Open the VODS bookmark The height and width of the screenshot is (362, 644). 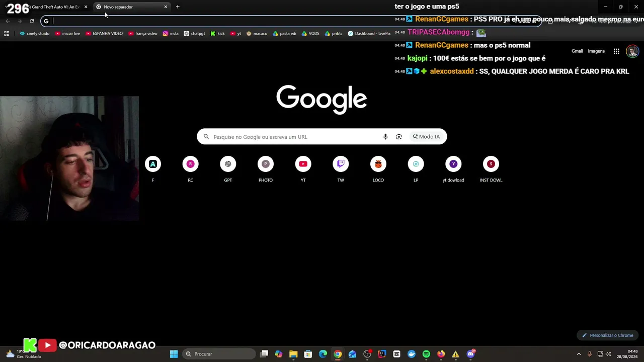coord(310,34)
